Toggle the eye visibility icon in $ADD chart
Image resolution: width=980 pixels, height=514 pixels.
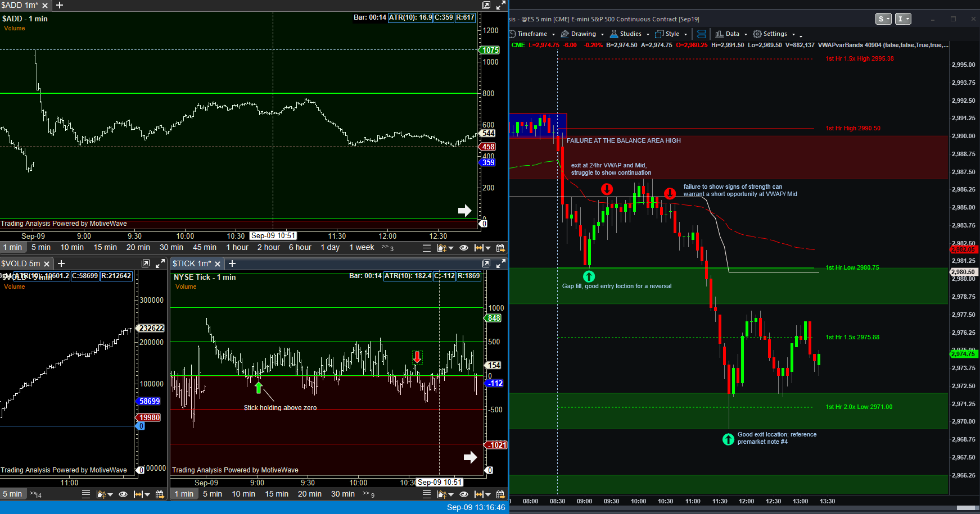click(x=464, y=248)
